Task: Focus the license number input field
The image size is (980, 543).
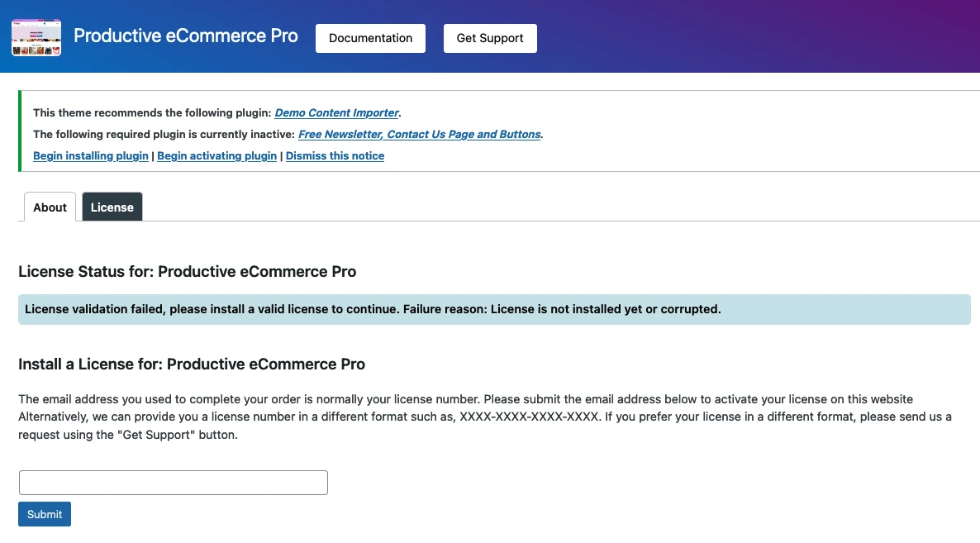Action: pos(174,483)
